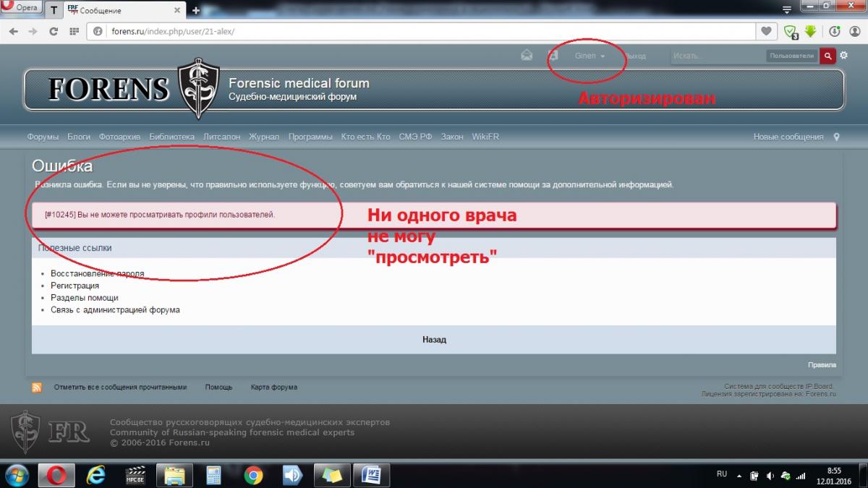The image size is (868, 488).
Task: Go forward in browser history
Action: coord(33,32)
